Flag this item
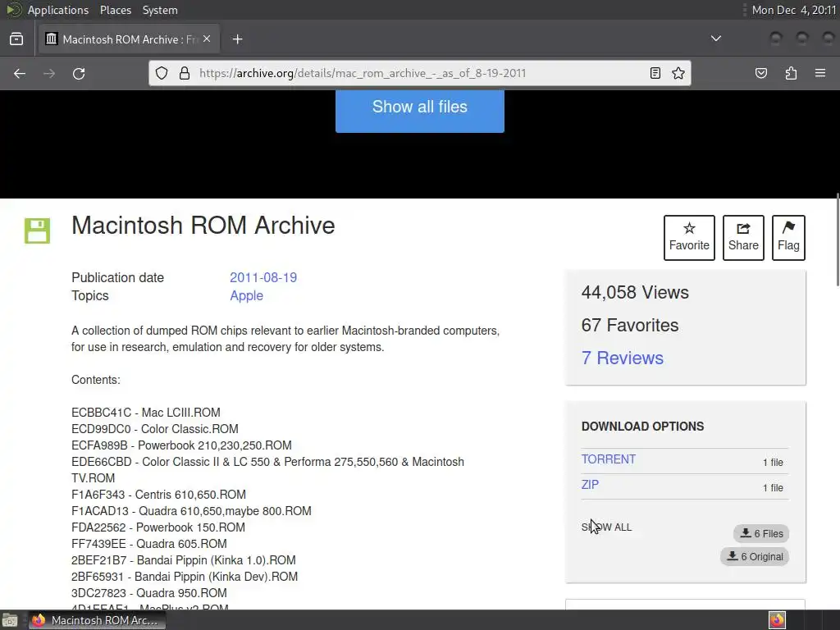 (788, 238)
